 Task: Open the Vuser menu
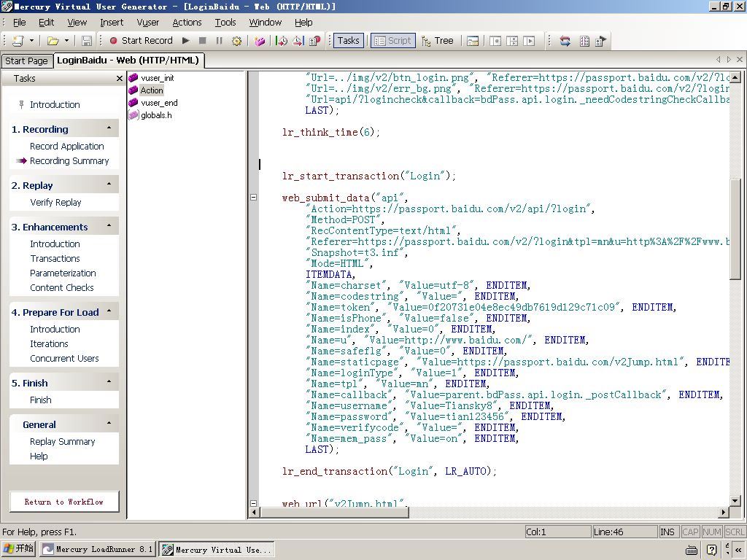(147, 23)
